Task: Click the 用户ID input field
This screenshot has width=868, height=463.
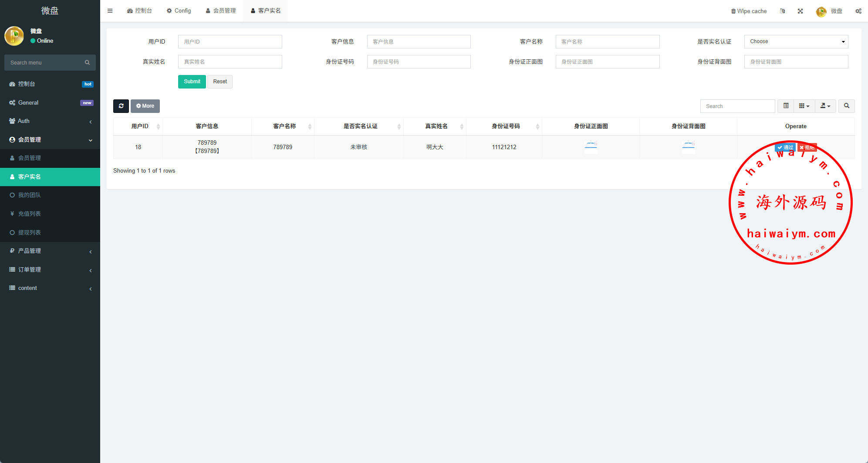Action: (x=230, y=42)
